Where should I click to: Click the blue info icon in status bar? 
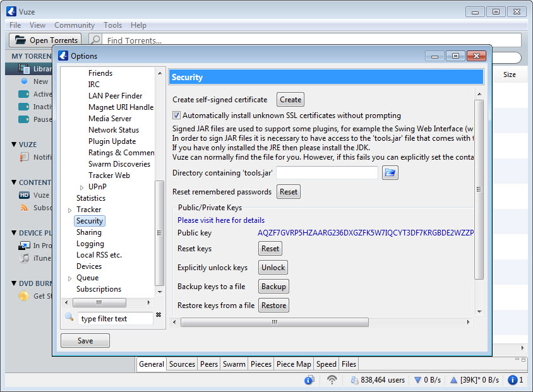click(x=309, y=380)
